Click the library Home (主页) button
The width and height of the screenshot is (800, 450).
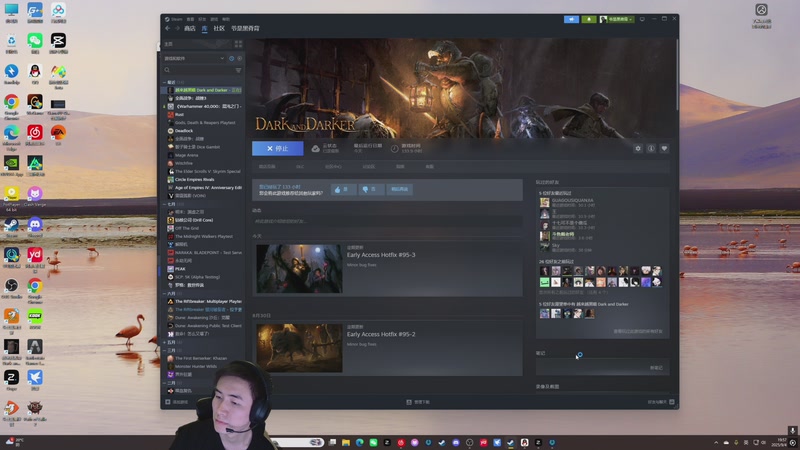tap(196, 44)
